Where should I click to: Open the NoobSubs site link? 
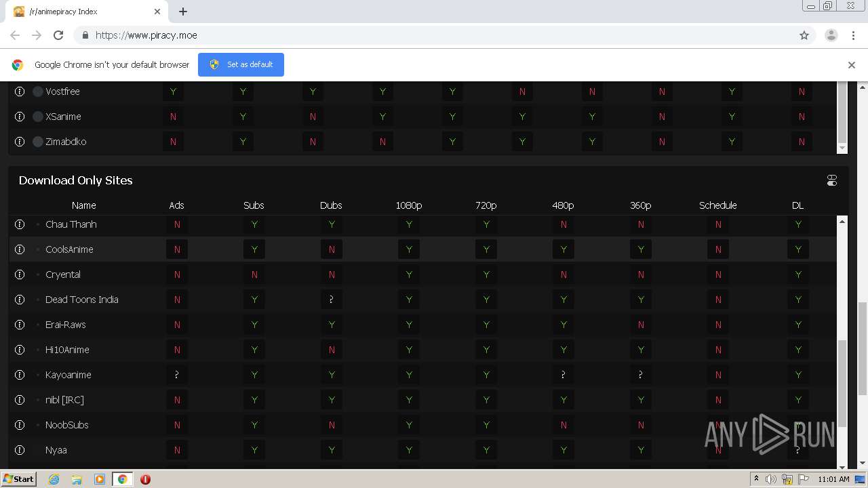(x=67, y=425)
